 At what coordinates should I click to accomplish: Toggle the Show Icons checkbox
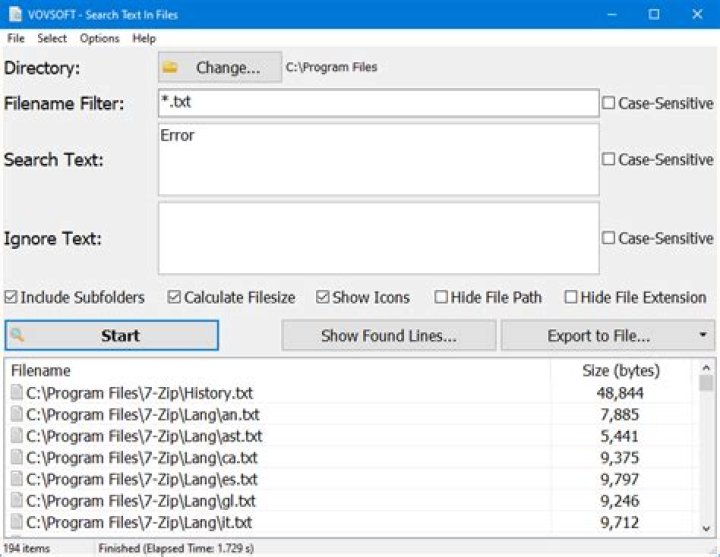point(322,297)
